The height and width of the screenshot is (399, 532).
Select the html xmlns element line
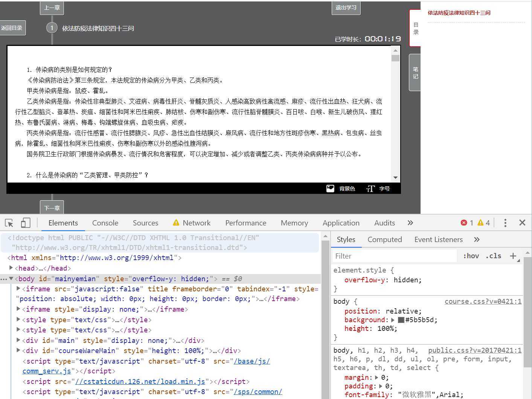[x=95, y=258]
